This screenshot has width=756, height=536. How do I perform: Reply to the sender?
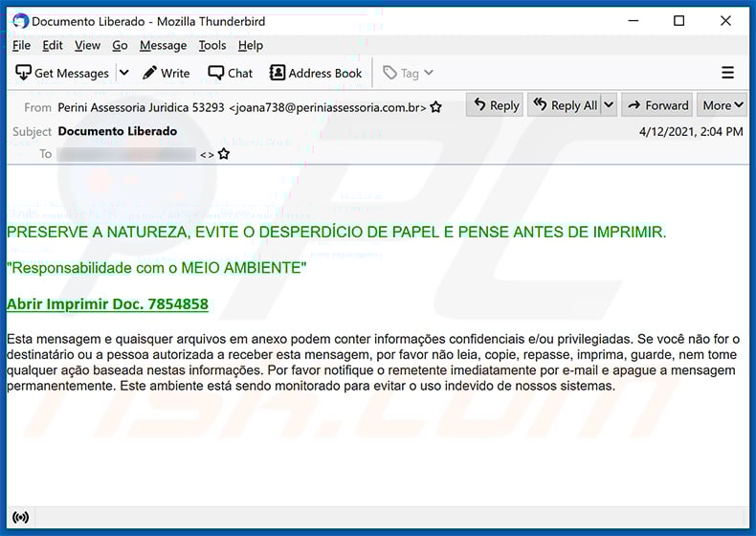coord(495,104)
